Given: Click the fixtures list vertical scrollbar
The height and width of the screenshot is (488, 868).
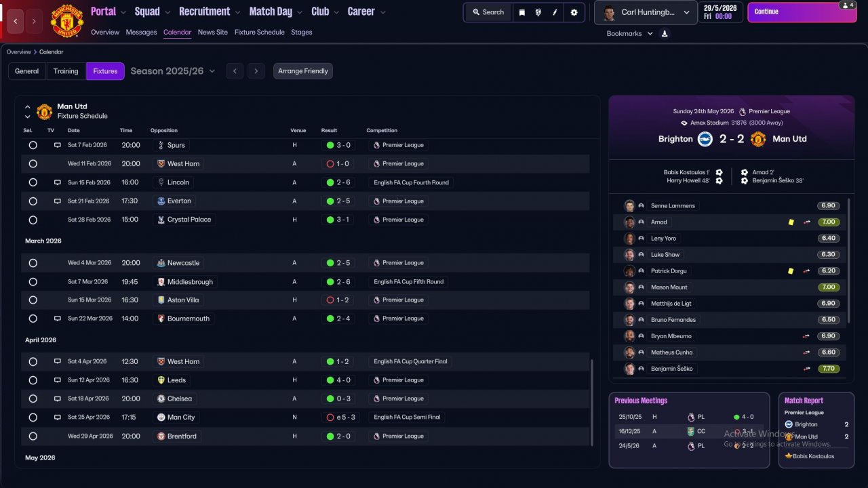Looking at the screenshot, I should coord(592,403).
